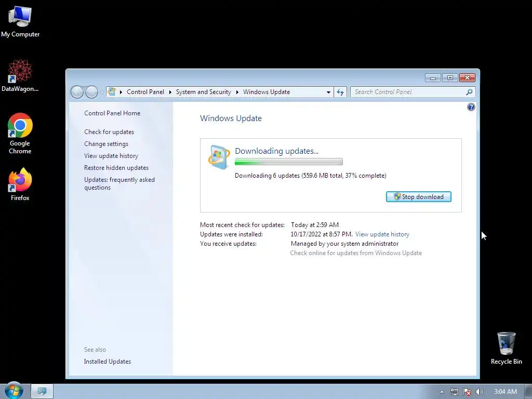
Task: Close the Windows Update window
Action: point(467,78)
